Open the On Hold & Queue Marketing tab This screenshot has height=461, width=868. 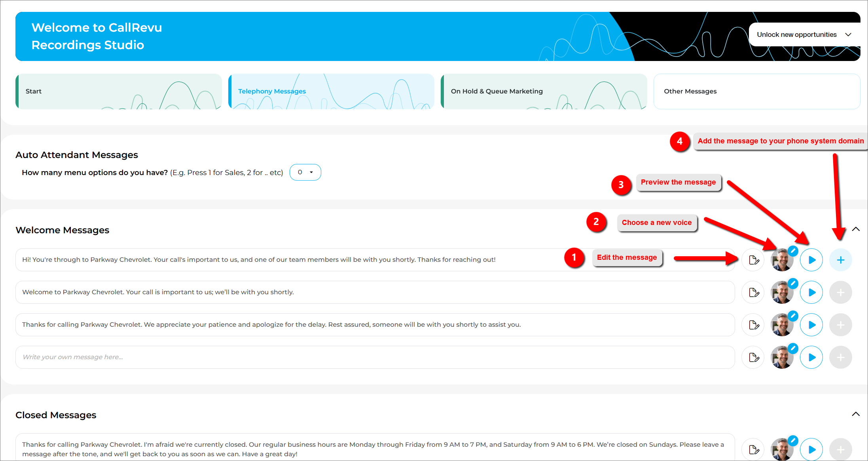pos(544,91)
